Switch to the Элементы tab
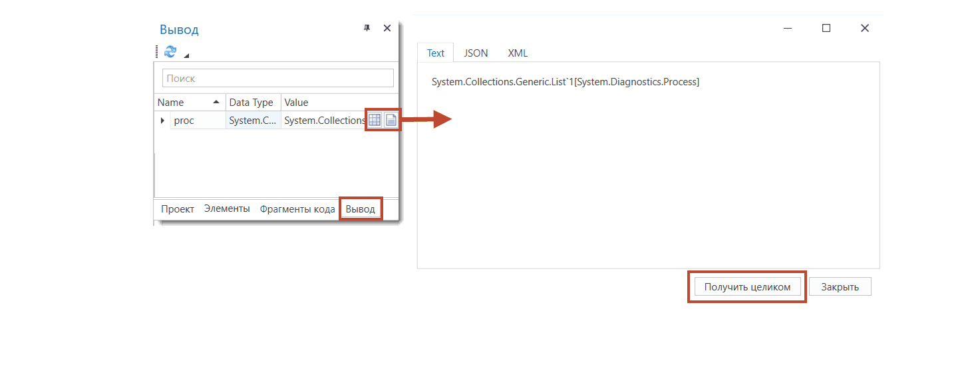The height and width of the screenshot is (391, 980). point(227,209)
